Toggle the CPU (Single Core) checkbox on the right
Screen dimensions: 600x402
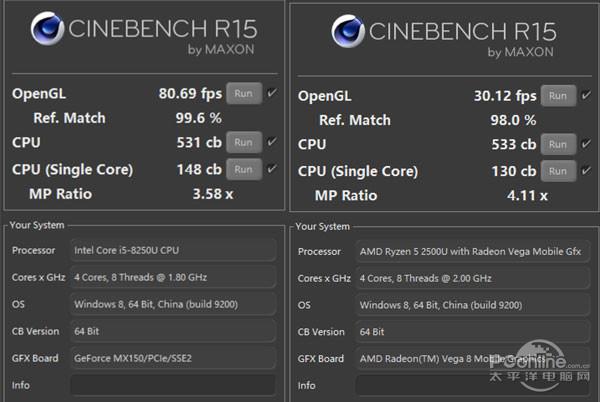point(587,171)
